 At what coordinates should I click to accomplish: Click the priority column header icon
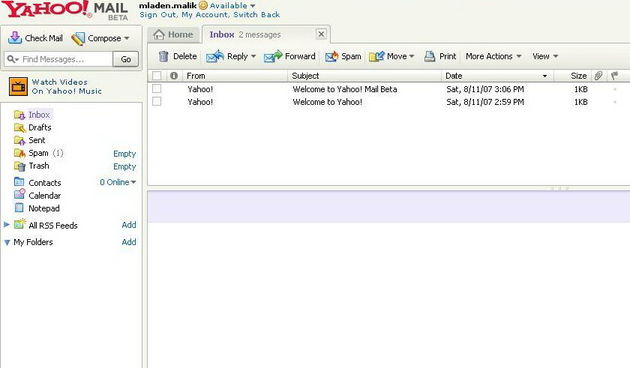(174, 76)
